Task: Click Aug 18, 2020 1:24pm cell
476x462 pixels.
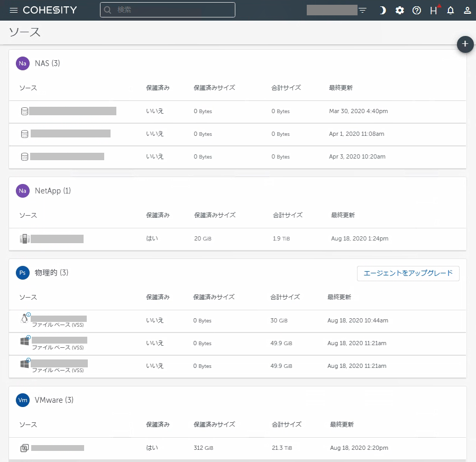Action: [x=360, y=239]
